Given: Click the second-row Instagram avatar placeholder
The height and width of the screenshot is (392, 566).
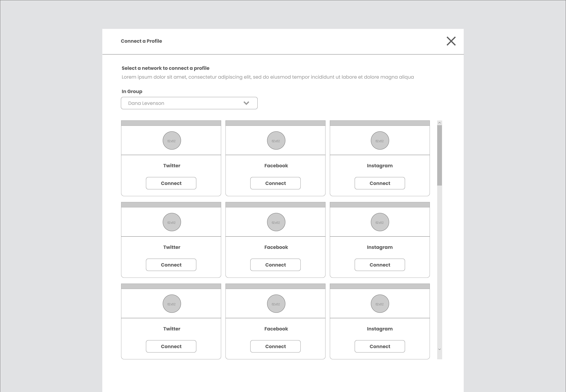Looking at the screenshot, I should click(x=380, y=222).
